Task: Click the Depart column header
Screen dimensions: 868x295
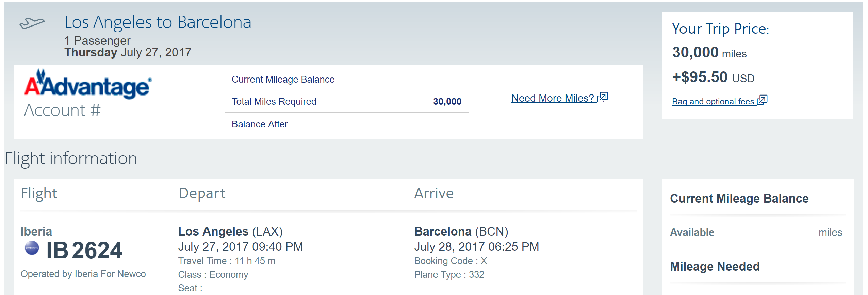Action: (202, 193)
